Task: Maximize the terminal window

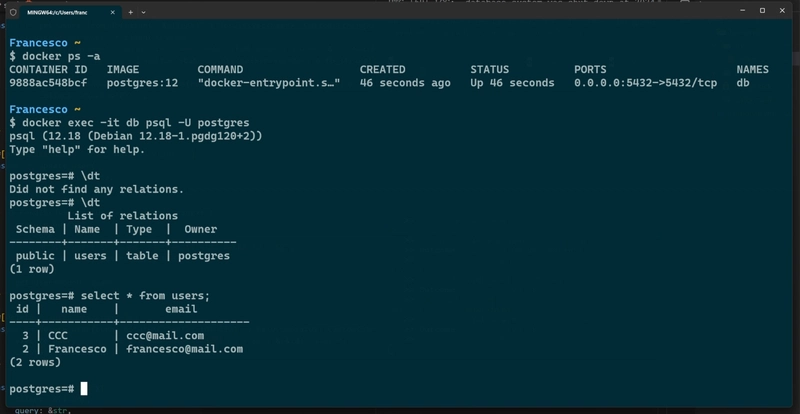Action: click(762, 10)
